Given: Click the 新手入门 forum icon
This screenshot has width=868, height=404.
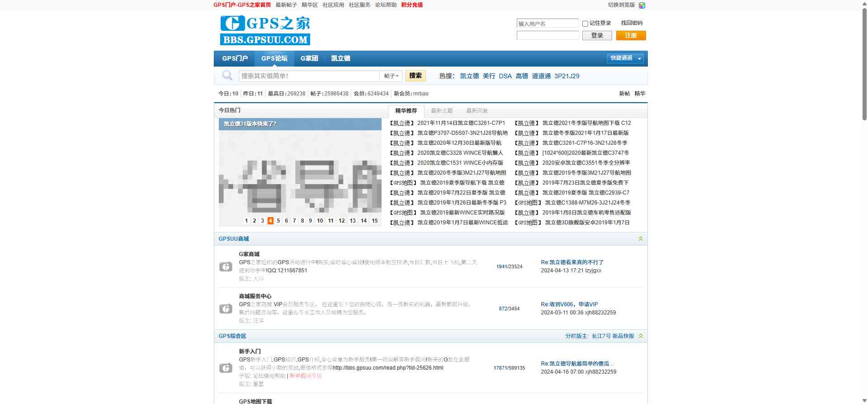Looking at the screenshot, I should 226,368.
